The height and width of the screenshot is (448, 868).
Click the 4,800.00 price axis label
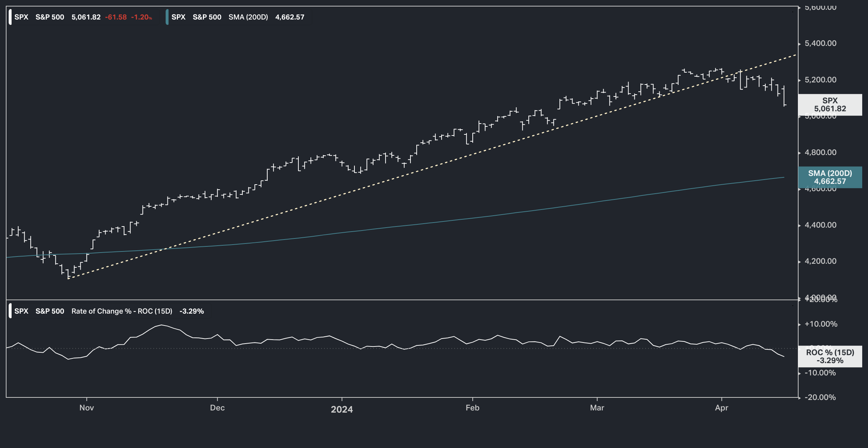click(820, 152)
